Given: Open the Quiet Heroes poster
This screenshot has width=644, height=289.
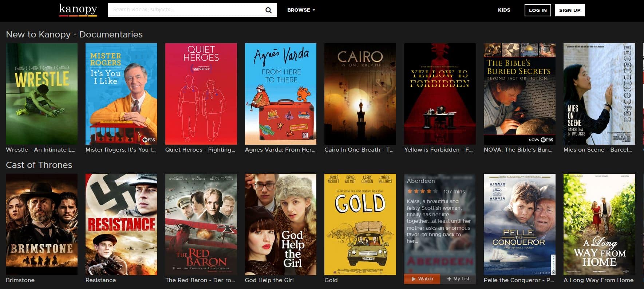Looking at the screenshot, I should (x=201, y=94).
